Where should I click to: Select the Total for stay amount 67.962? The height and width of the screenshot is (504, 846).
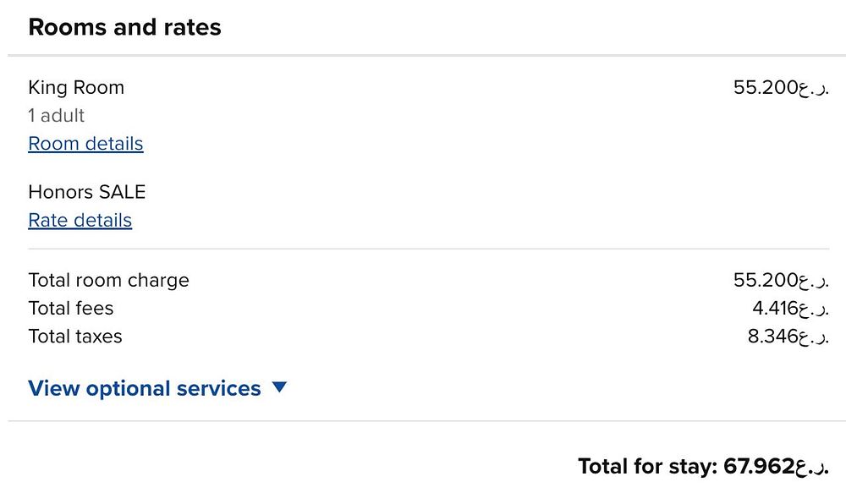[x=759, y=466]
